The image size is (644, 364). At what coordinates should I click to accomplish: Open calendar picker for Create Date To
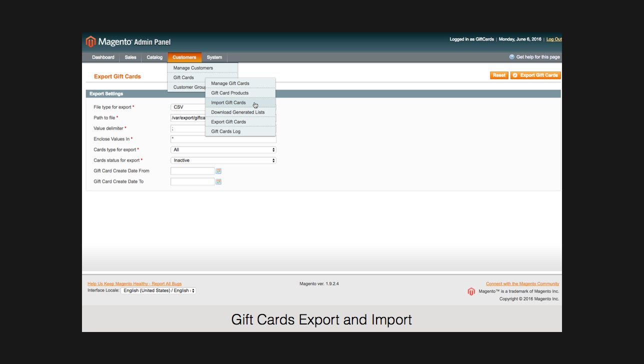pos(218,181)
